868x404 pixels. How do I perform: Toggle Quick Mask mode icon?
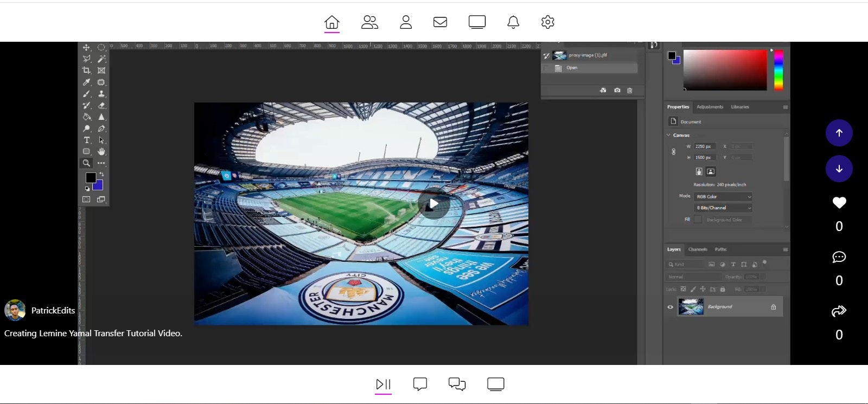tap(86, 200)
